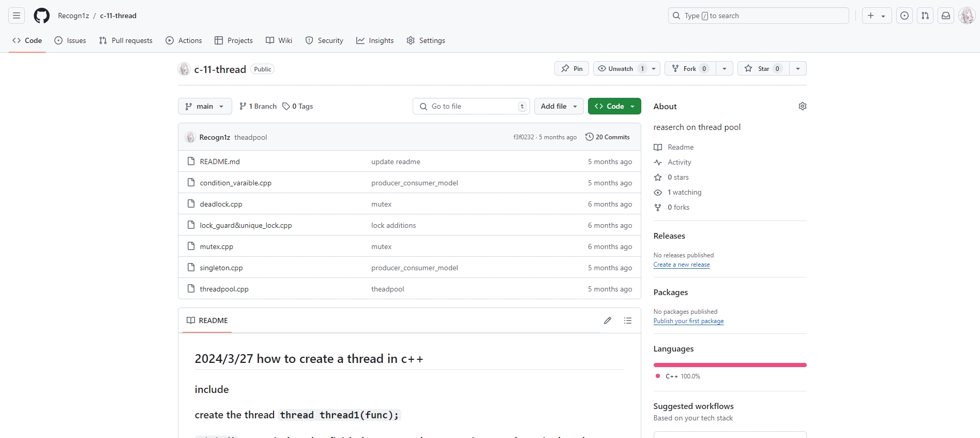Open lock_guard&unique_lock.cpp file
This screenshot has width=980, height=438.
coord(246,225)
